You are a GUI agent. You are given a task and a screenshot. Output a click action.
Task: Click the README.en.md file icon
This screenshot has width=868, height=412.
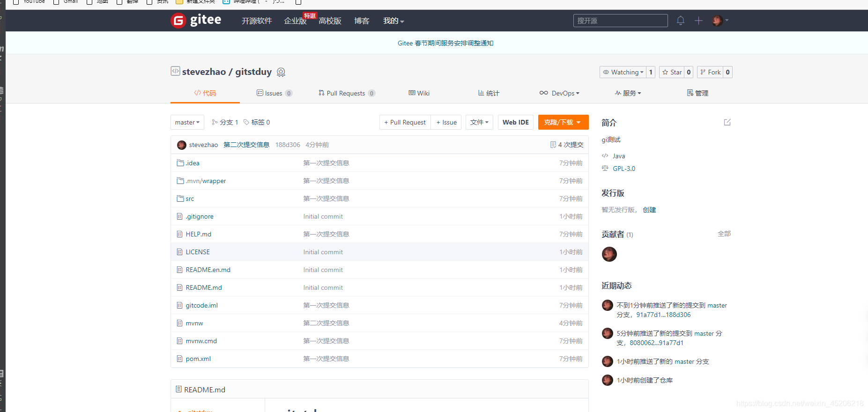(179, 270)
